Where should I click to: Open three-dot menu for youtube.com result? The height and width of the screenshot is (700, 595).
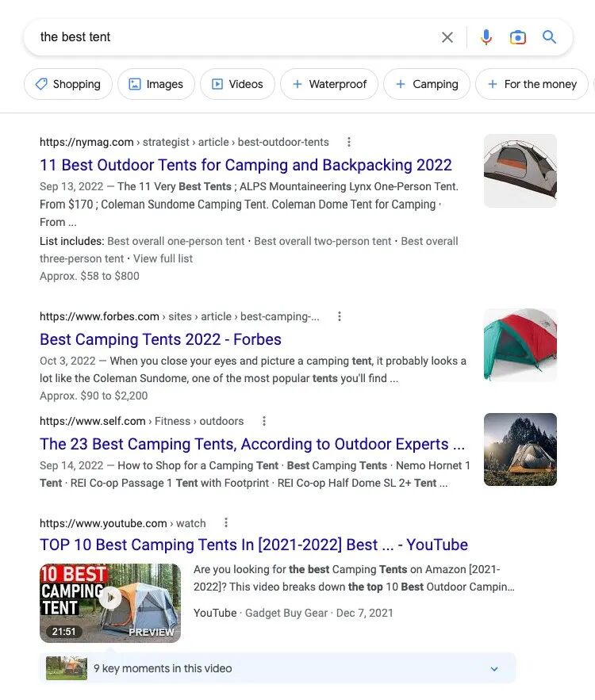click(226, 522)
